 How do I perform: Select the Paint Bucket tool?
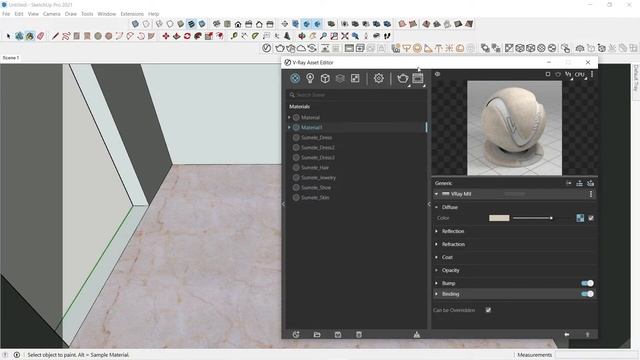pos(30,36)
